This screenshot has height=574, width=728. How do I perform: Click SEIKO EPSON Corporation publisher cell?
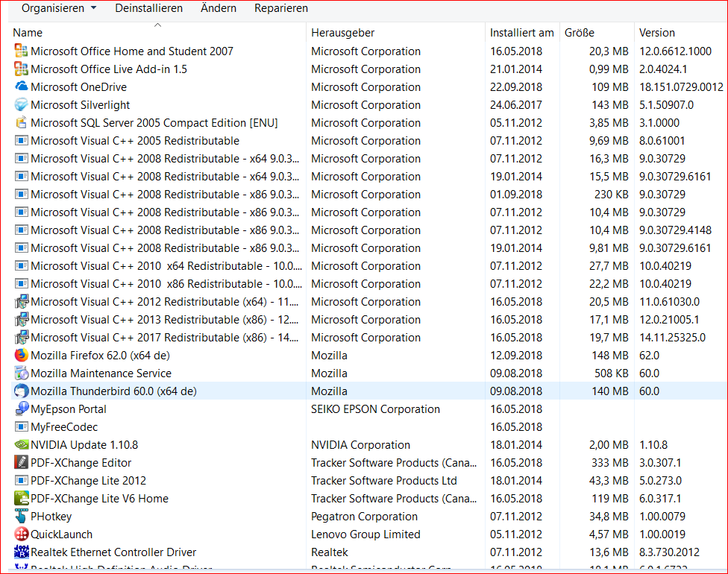[x=375, y=409]
